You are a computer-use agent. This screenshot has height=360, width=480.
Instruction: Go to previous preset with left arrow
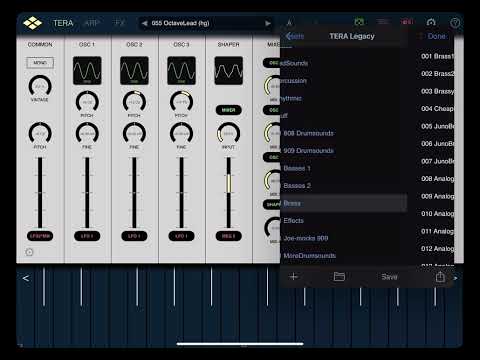[144, 23]
